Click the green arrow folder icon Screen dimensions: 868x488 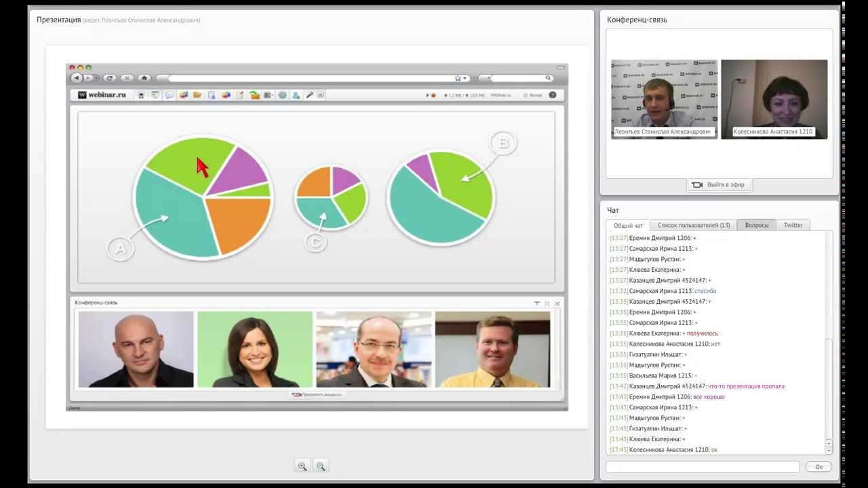254,95
